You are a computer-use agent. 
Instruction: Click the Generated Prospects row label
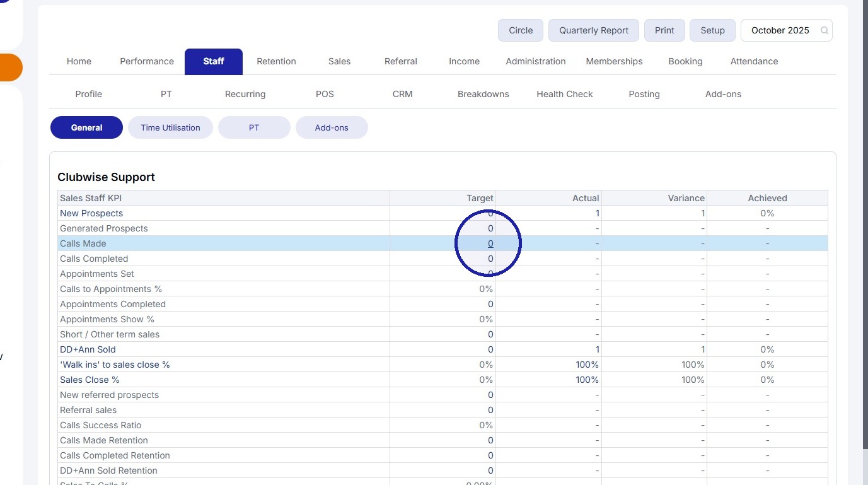pos(104,228)
